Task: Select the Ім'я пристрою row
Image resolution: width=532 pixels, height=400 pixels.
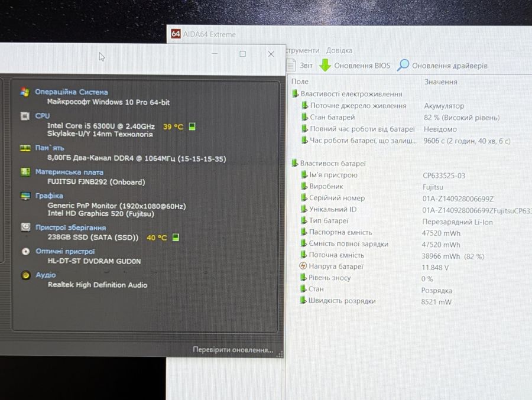Action: pyautogui.click(x=382, y=175)
